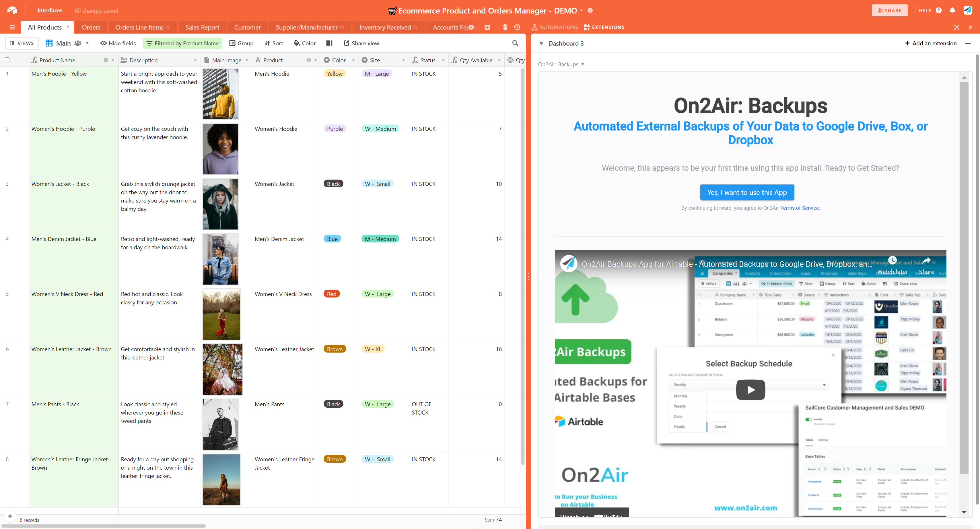Click the Airtable logo
This screenshot has width=980, height=529.
12,10
